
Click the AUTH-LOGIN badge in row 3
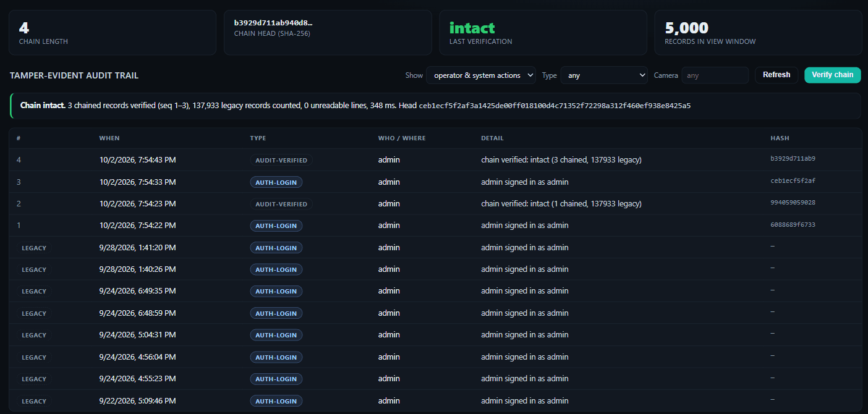(x=276, y=182)
